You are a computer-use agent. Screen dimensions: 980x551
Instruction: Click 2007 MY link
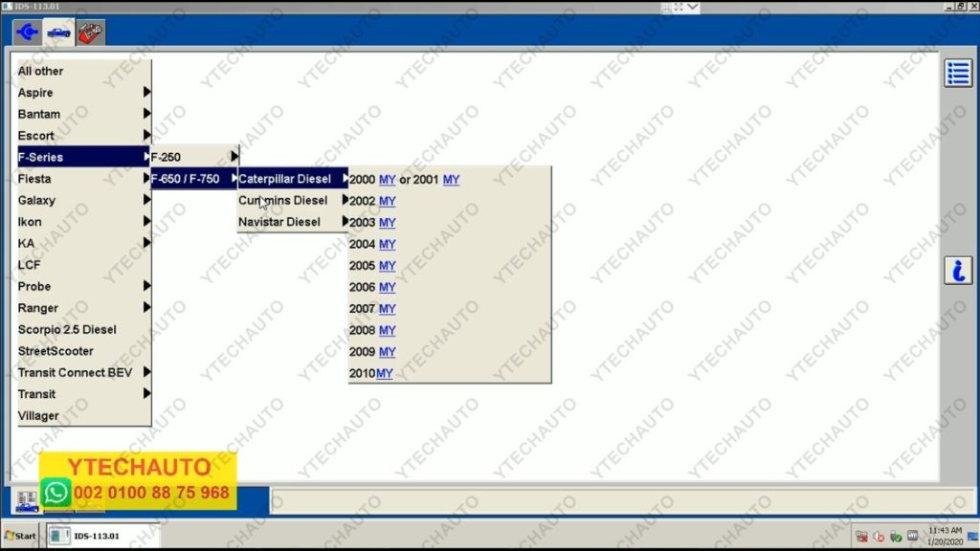(387, 309)
